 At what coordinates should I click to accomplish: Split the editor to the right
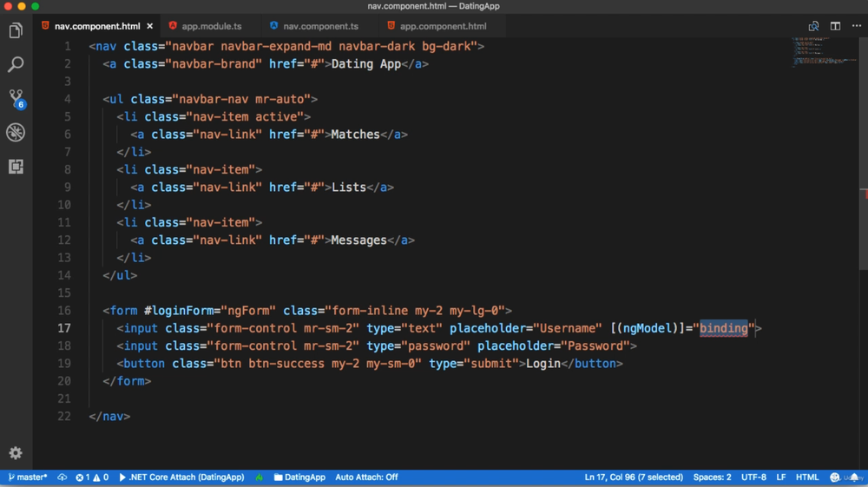(835, 26)
